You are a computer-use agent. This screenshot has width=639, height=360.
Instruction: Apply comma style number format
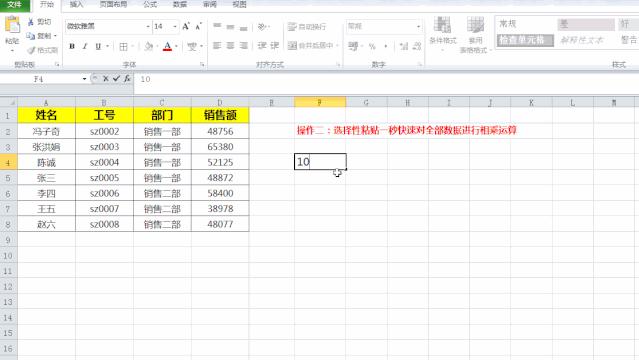point(386,46)
